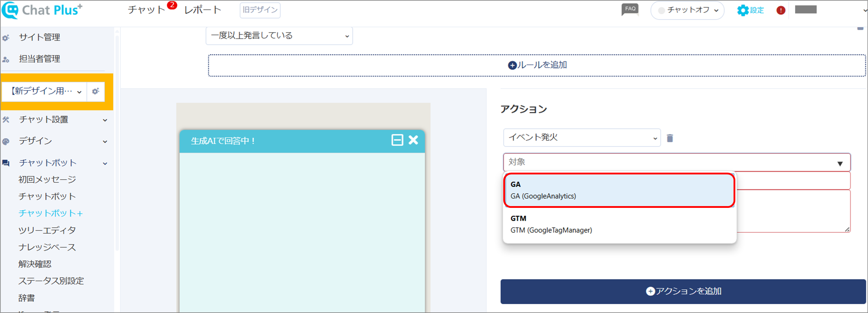This screenshot has width=868, height=313.
Task: Click ルールを追加 button
Action: pos(537,65)
